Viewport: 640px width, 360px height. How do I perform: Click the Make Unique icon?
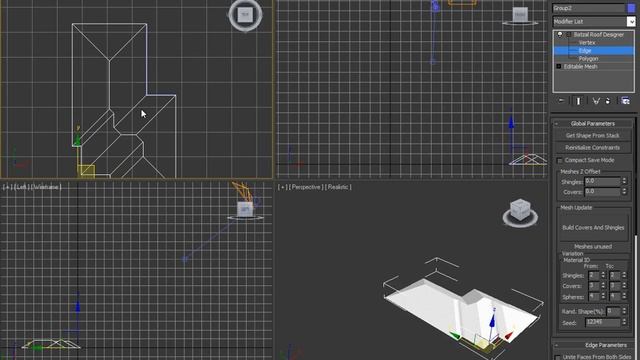click(x=596, y=101)
